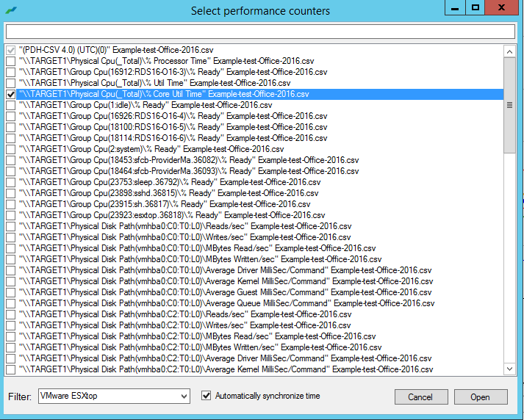
Task: Close the Select performance counters dialog
Action: [501, 7]
